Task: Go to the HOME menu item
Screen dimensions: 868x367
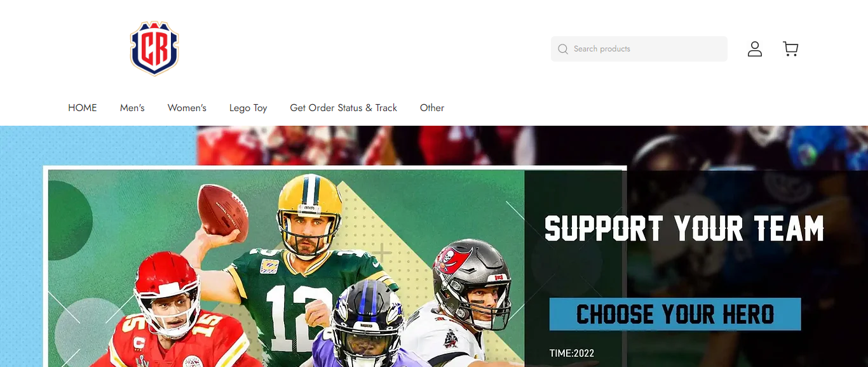Action: click(x=83, y=108)
